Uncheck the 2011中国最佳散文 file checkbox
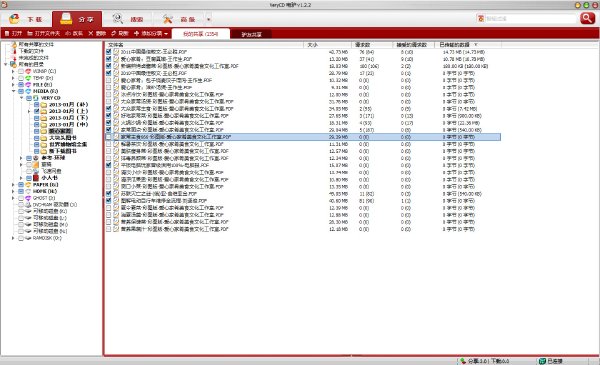 pos(109,52)
